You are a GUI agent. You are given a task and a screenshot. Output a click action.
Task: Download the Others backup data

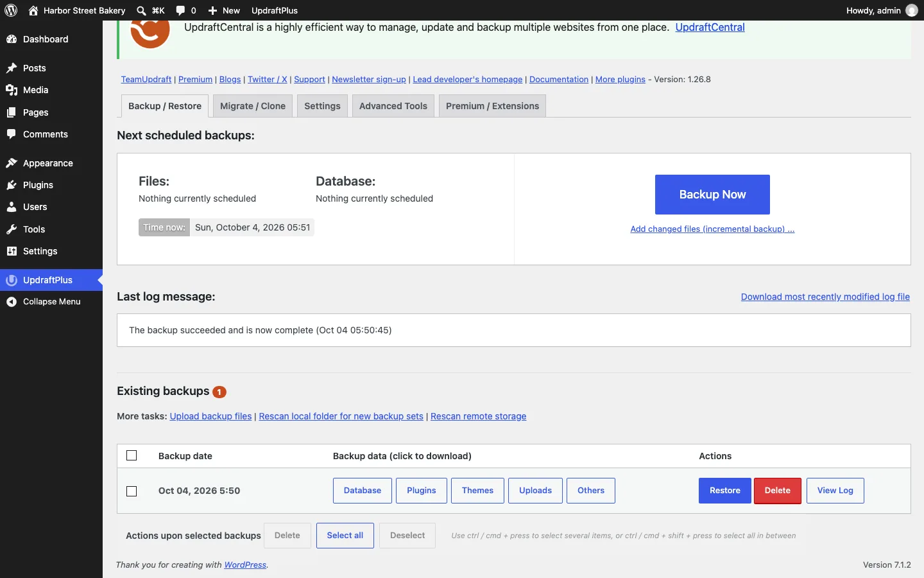pyautogui.click(x=591, y=491)
